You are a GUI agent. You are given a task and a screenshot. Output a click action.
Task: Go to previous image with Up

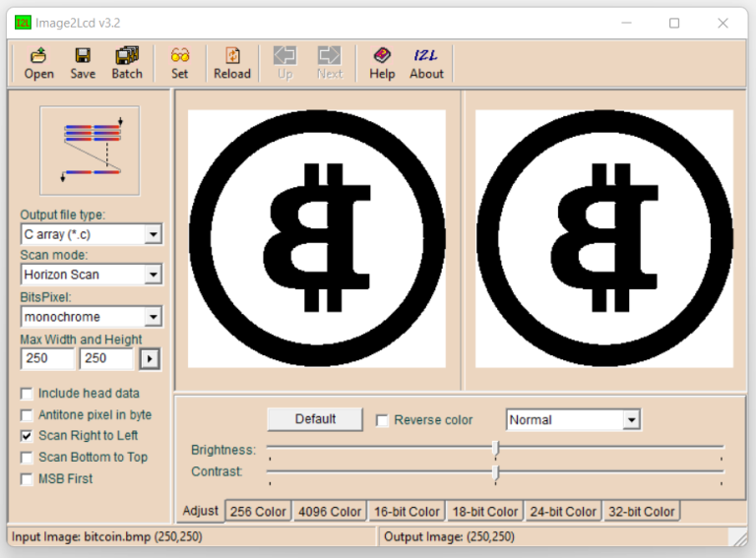coord(284,63)
